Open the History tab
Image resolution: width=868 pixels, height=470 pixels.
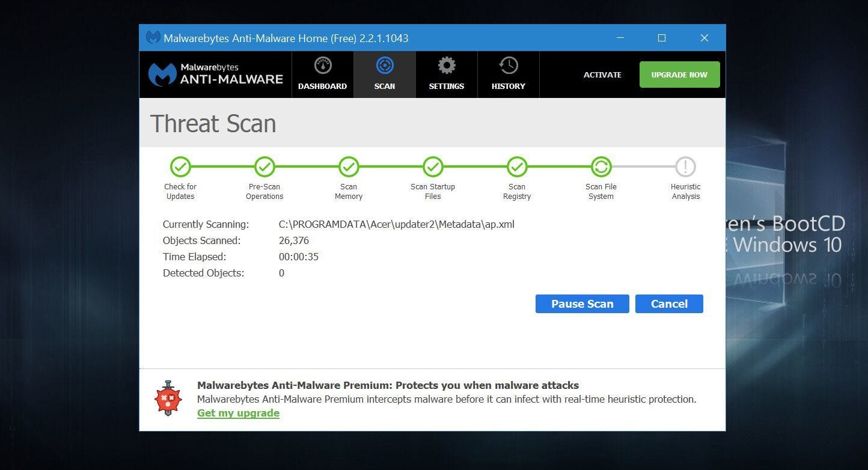point(509,75)
